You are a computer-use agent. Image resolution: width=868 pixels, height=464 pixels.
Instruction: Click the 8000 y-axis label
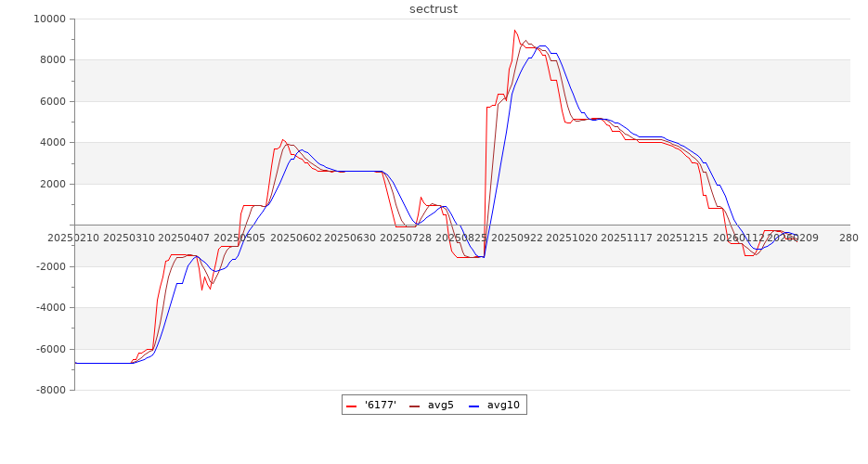(51, 60)
